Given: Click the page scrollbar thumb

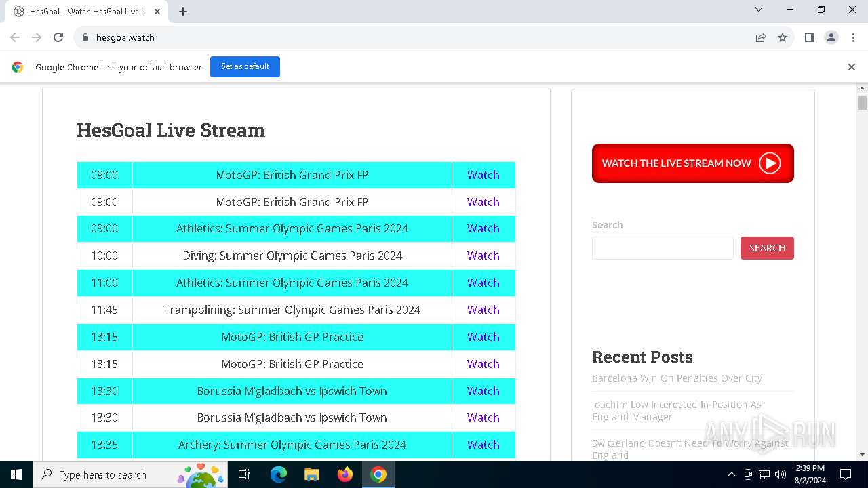Looking at the screenshot, I should (862, 103).
